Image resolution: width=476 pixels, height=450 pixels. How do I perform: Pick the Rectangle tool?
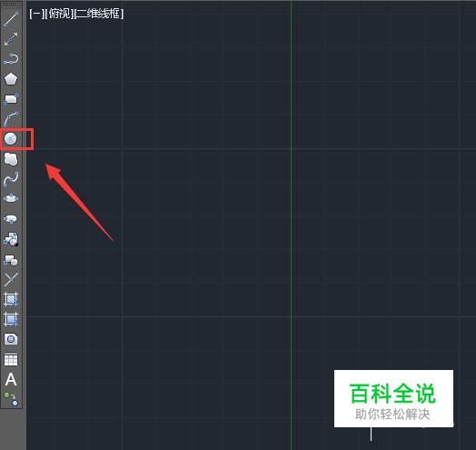11,99
